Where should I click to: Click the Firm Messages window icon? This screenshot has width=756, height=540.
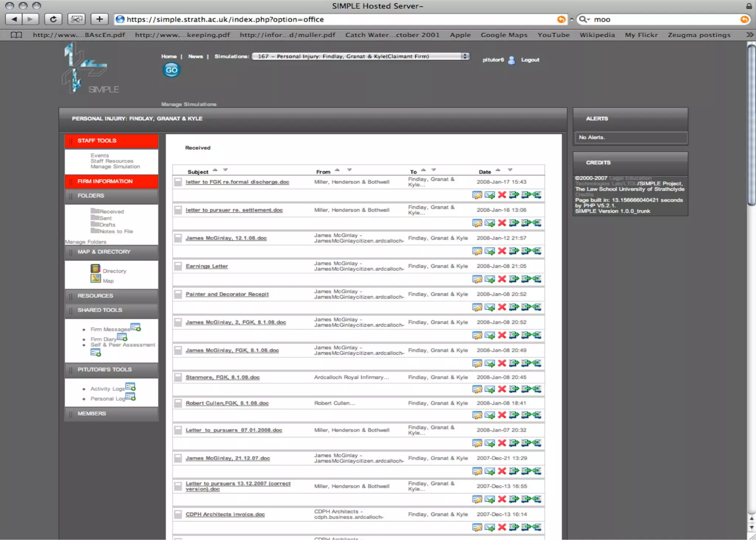coord(135,327)
